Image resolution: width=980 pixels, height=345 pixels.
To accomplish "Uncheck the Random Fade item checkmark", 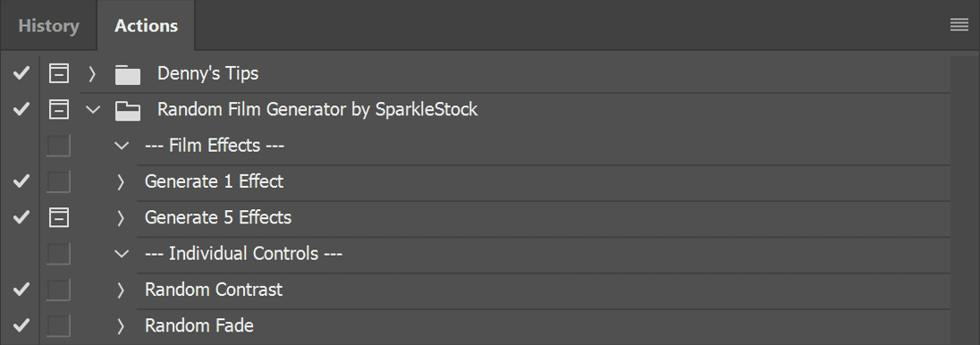I will pos(21,325).
